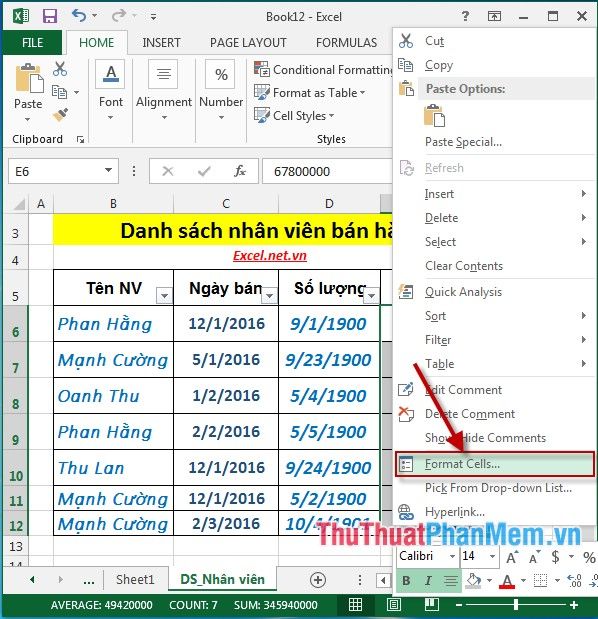
Task: Click the Enter checkmark in formula bar
Action: point(204,171)
